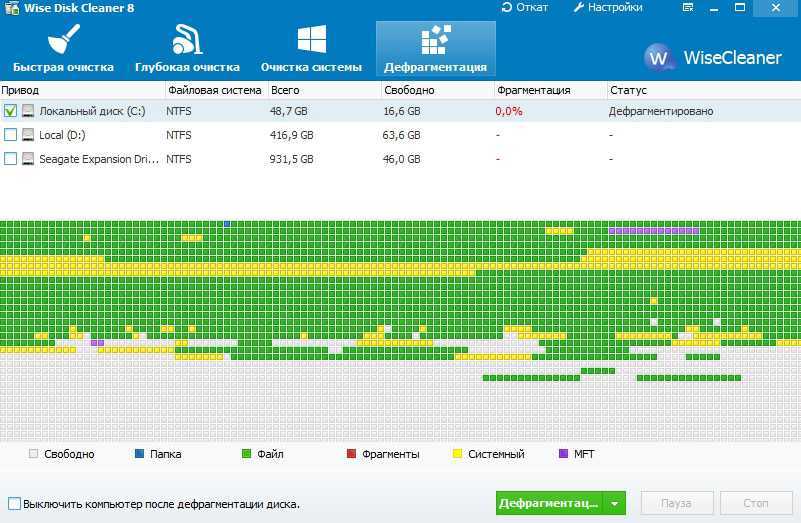Viewport: 801px width, 523px height.
Task: Uncheck the Локальный диск (C:) checkbox
Action: pos(10,111)
